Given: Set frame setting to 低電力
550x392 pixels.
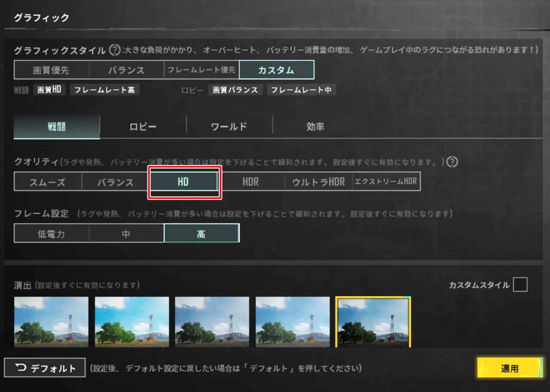Looking at the screenshot, I should [52, 234].
